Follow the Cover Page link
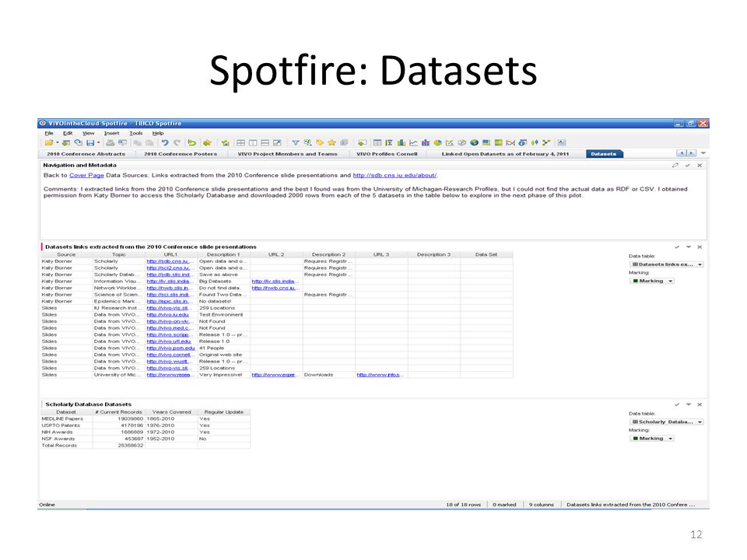This screenshot has height=560, width=747. (x=86, y=175)
